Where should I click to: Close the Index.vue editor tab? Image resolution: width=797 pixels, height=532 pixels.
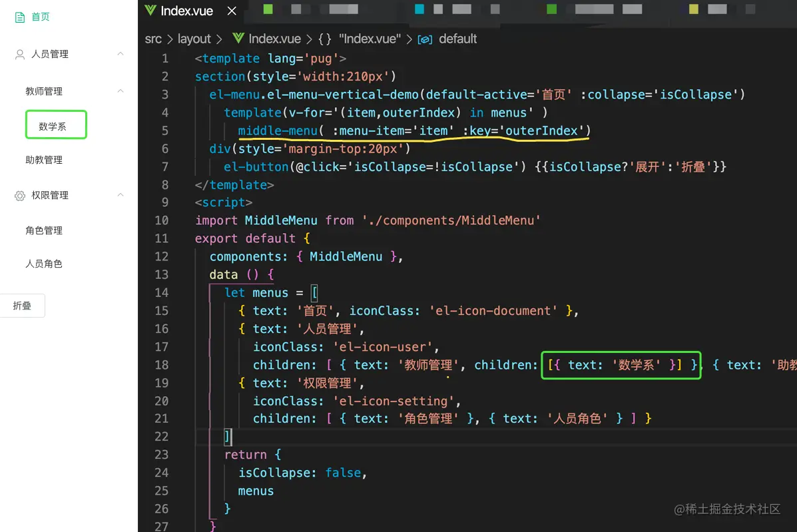tap(232, 11)
